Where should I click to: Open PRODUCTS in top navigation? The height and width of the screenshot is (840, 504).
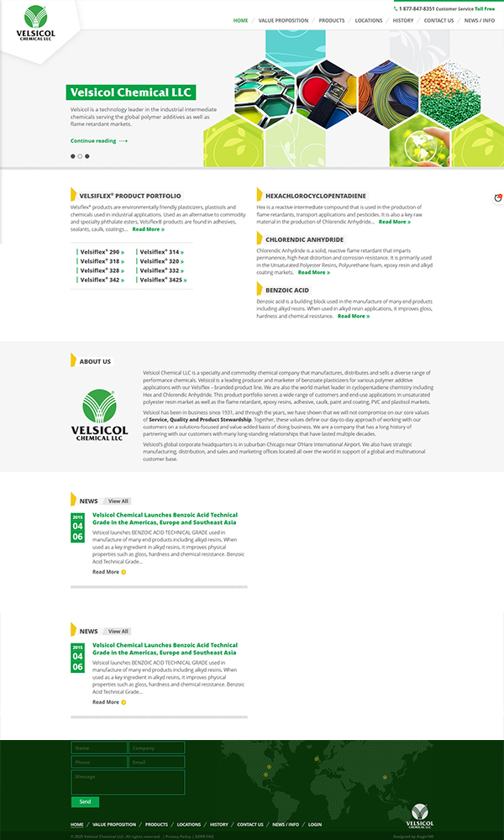pyautogui.click(x=332, y=20)
